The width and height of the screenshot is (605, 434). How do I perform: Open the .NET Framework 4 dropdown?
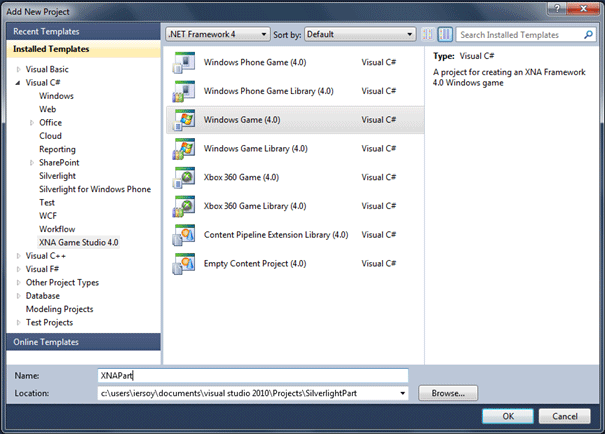click(218, 34)
